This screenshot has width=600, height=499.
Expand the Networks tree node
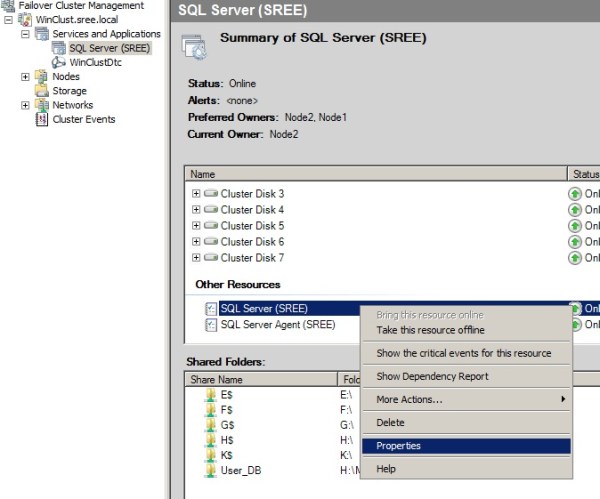point(25,105)
